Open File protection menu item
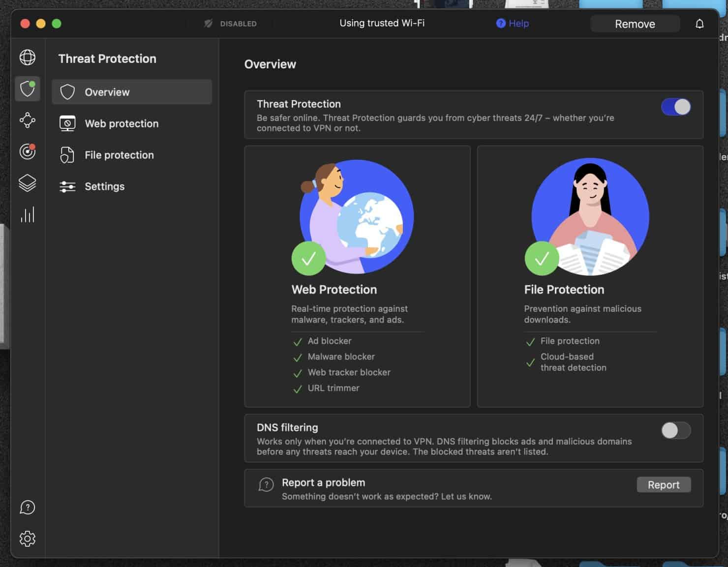Screen dimensions: 728x567 pyautogui.click(x=132, y=155)
